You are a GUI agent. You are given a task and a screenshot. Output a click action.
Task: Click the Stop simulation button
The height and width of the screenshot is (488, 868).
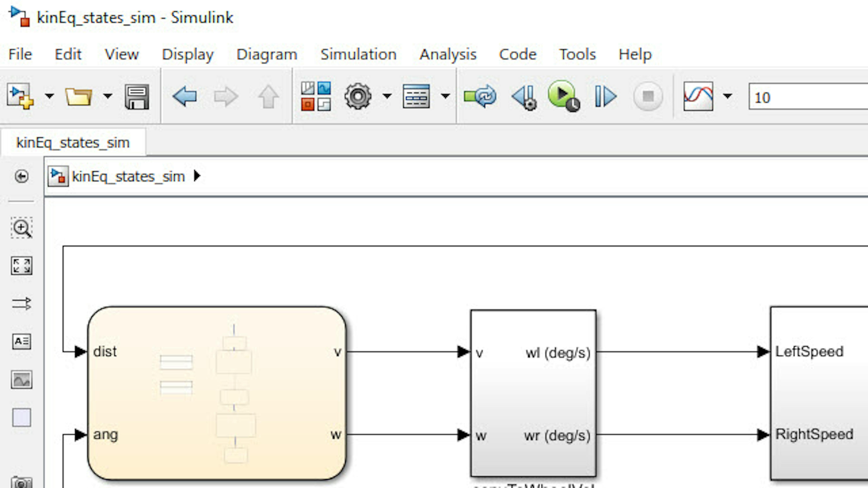coord(648,96)
